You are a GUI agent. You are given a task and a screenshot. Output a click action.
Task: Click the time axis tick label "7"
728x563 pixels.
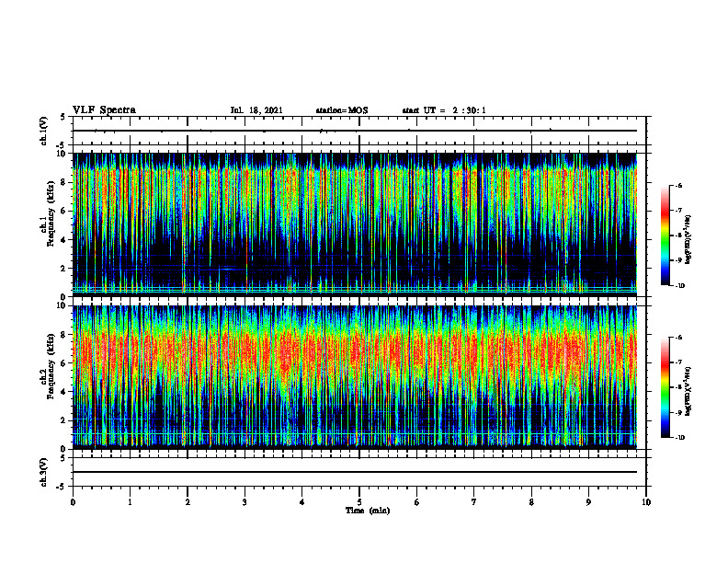(x=474, y=502)
